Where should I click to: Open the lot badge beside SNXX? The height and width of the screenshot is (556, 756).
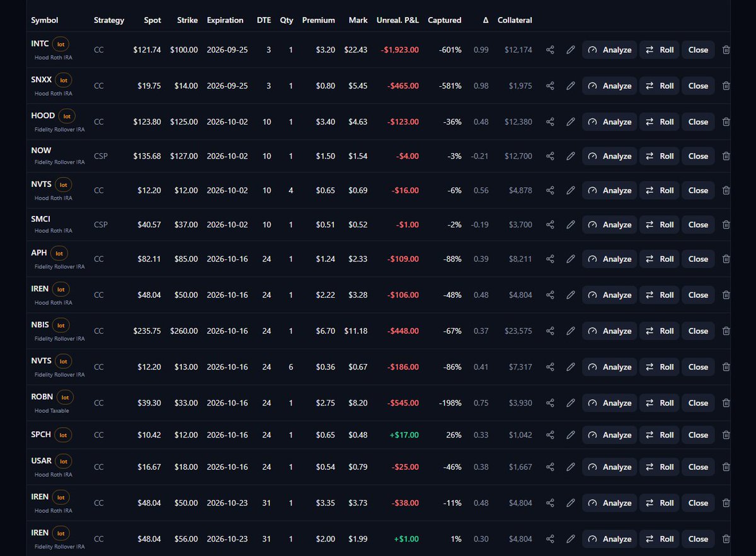[64, 80]
